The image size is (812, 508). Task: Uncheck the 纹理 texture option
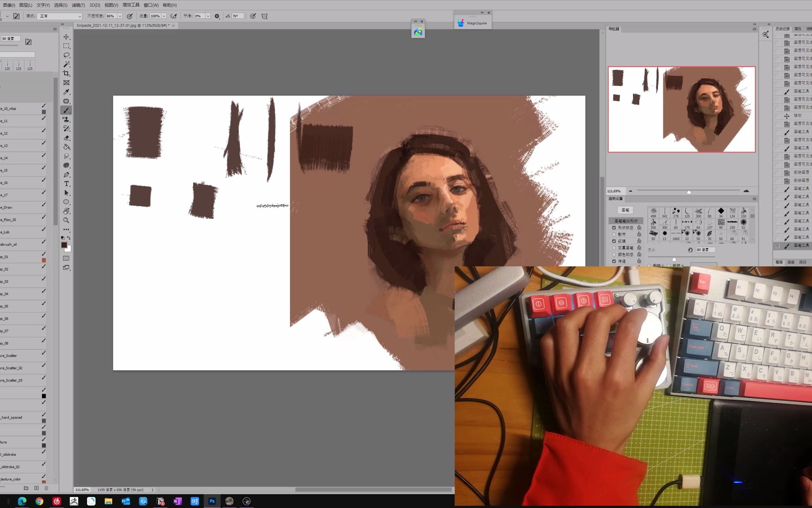tap(614, 241)
